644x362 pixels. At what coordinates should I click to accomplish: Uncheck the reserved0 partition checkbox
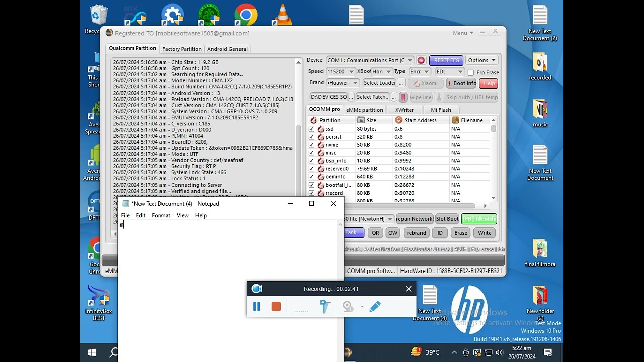pyautogui.click(x=312, y=169)
